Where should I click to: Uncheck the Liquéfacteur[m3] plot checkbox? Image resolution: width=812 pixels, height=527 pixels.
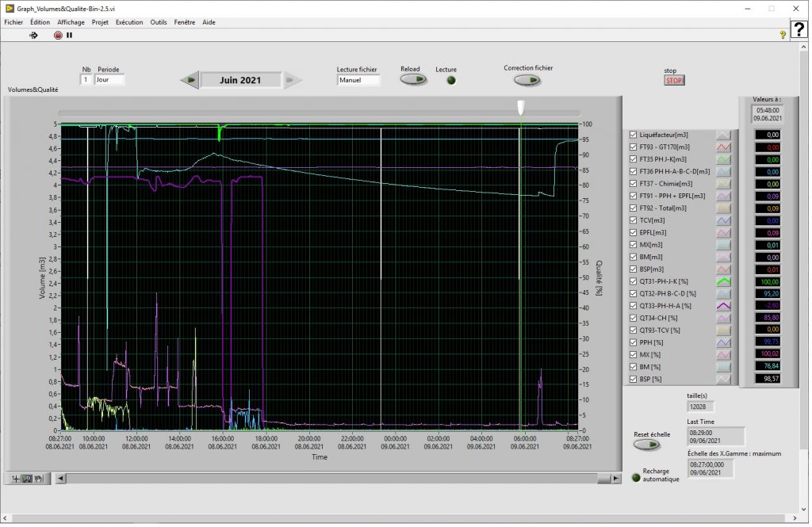click(633, 135)
